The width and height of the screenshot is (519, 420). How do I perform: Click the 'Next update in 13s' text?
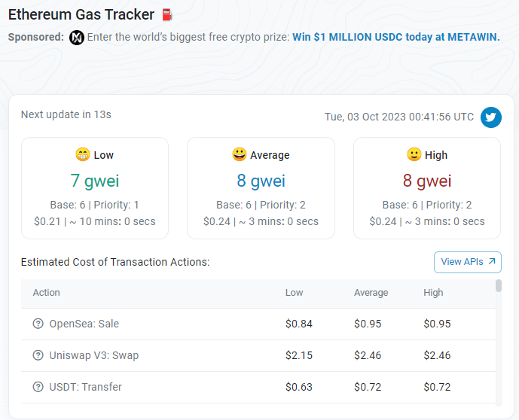coord(66,114)
